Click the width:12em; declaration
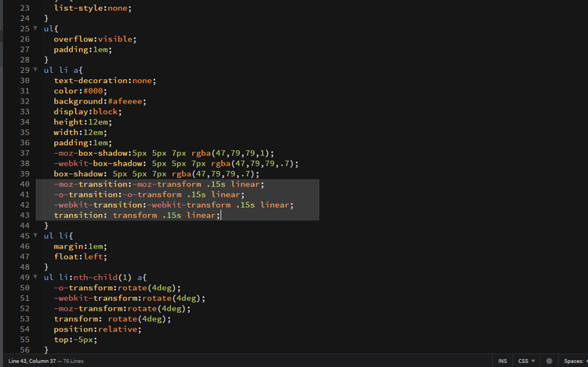The image size is (588, 367). click(x=80, y=133)
